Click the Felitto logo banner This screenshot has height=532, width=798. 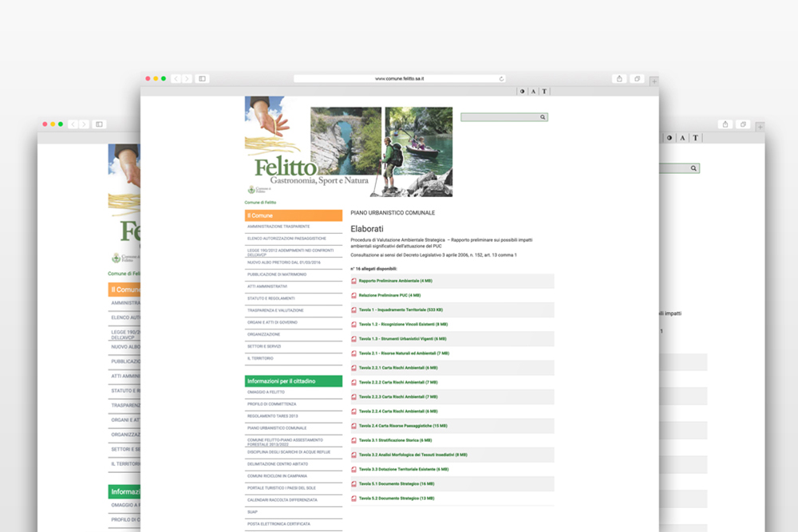tap(349, 147)
